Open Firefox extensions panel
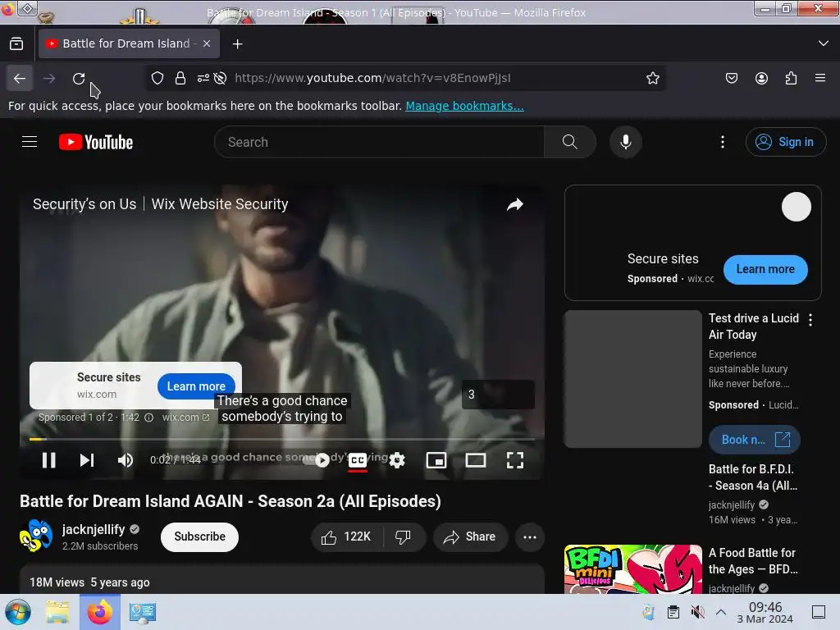The height and width of the screenshot is (630, 840). click(x=791, y=78)
